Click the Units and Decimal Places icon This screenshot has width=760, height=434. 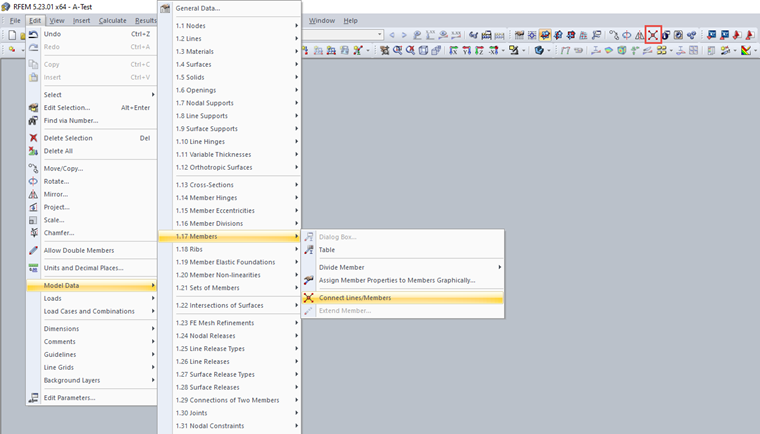click(x=33, y=268)
